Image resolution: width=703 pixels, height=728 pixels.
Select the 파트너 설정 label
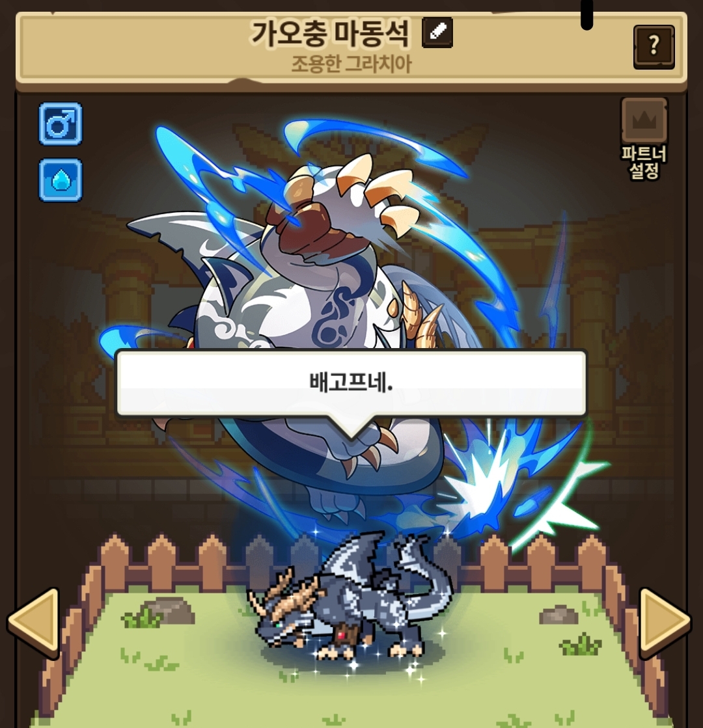click(x=644, y=163)
